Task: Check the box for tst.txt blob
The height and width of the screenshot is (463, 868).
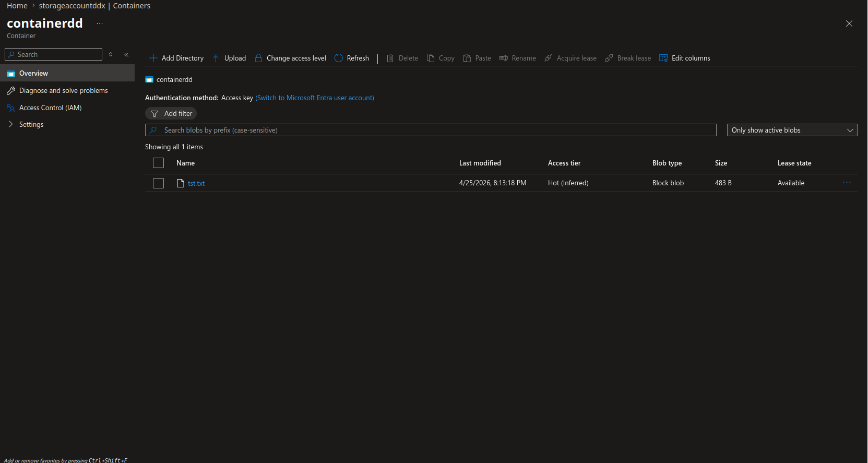Action: pyautogui.click(x=158, y=183)
